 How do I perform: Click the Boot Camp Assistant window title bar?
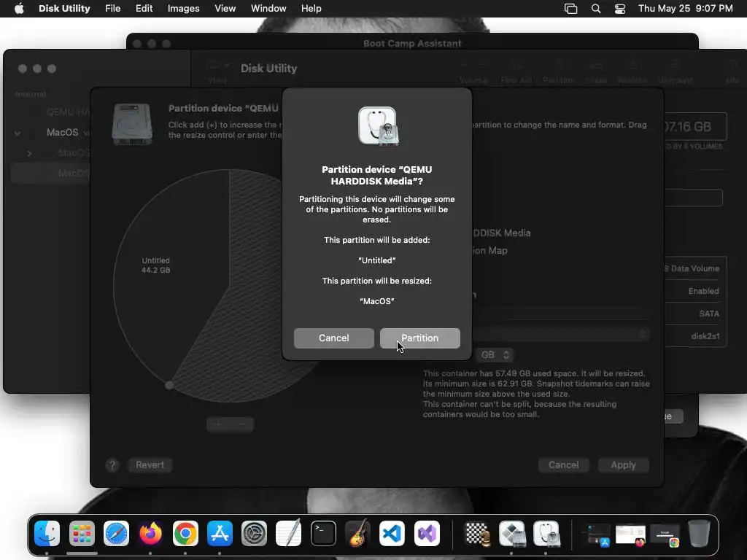(412, 43)
